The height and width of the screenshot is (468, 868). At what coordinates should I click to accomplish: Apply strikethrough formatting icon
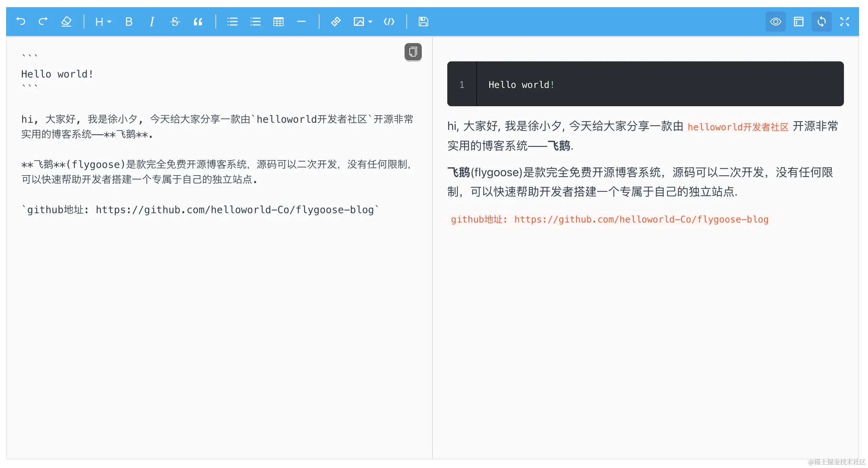[175, 22]
